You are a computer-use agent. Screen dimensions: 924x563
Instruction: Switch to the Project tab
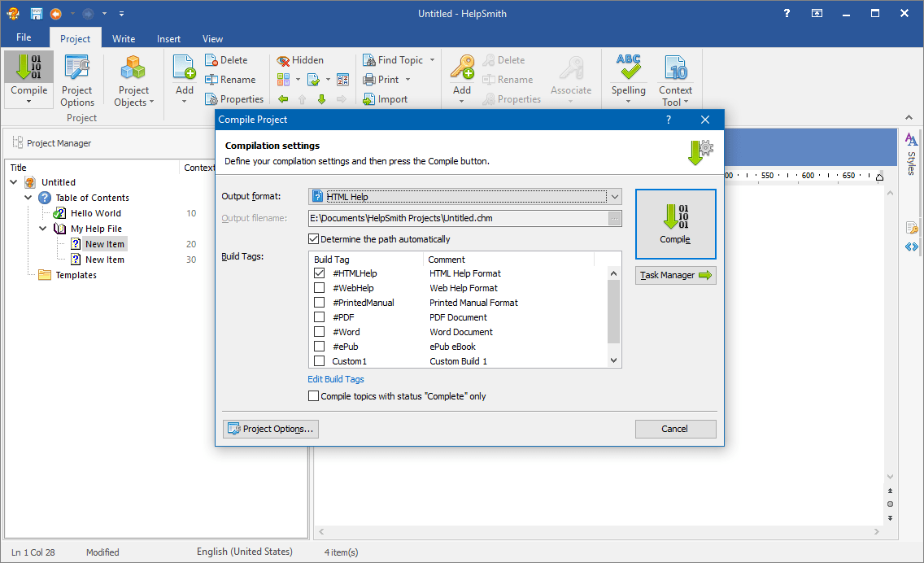76,39
